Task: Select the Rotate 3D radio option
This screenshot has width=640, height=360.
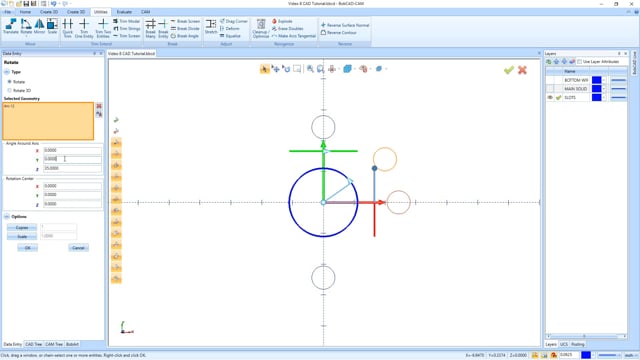Action: (9, 90)
